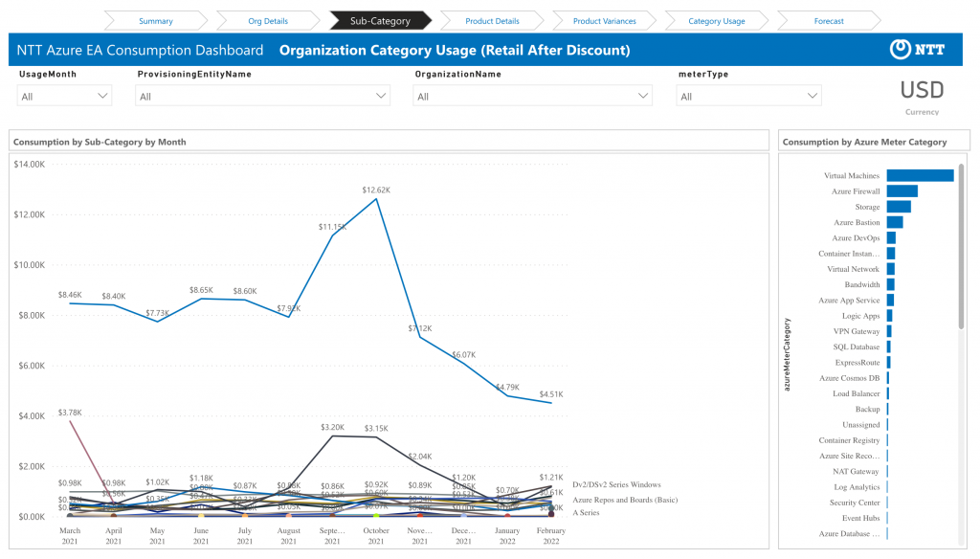Click the $4.51K February data point
This screenshot has height=559, width=980.
(551, 403)
